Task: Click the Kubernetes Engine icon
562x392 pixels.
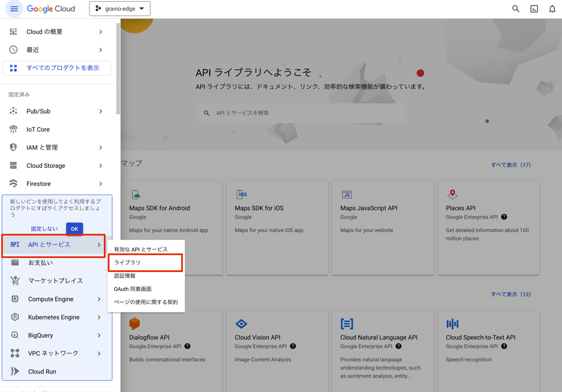Action: (x=15, y=317)
